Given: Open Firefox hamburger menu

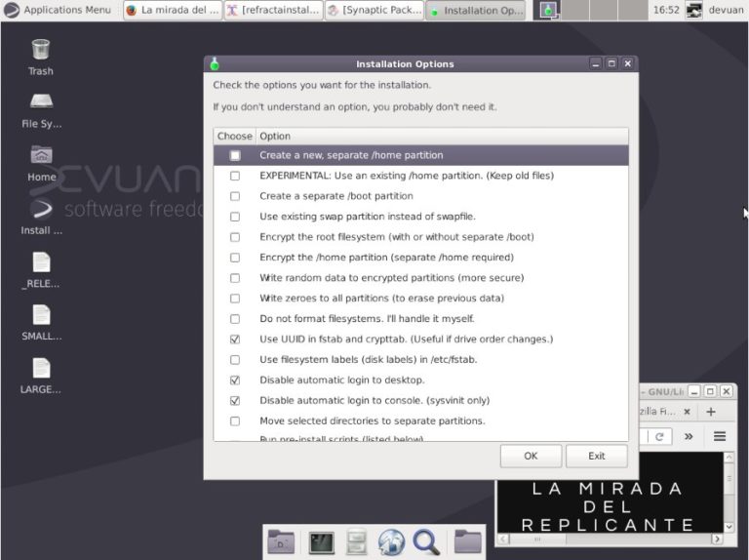Looking at the screenshot, I should click(x=720, y=436).
